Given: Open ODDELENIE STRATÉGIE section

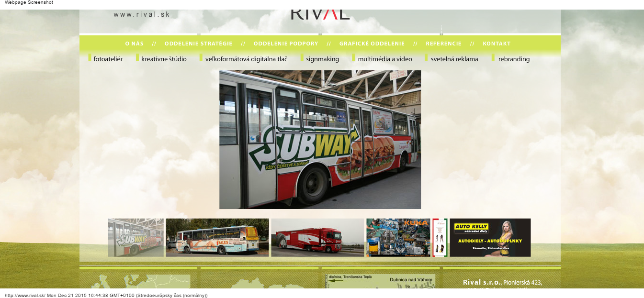Looking at the screenshot, I should (x=199, y=44).
